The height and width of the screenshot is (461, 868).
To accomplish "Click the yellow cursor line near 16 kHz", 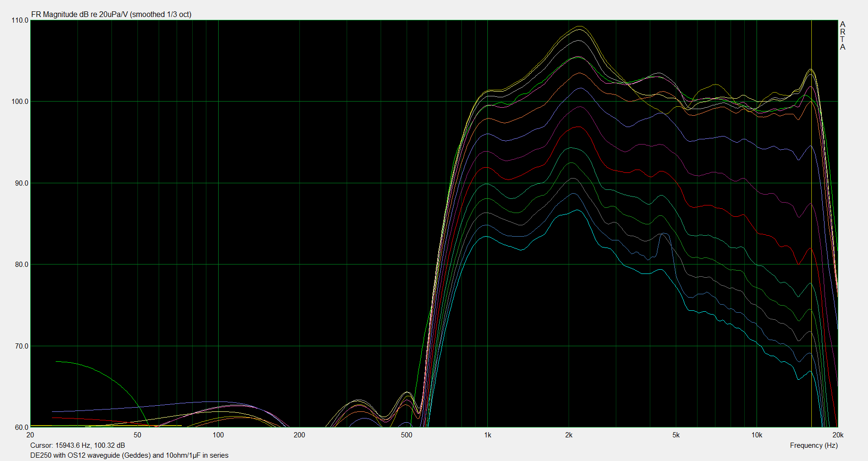I will pyautogui.click(x=811, y=224).
